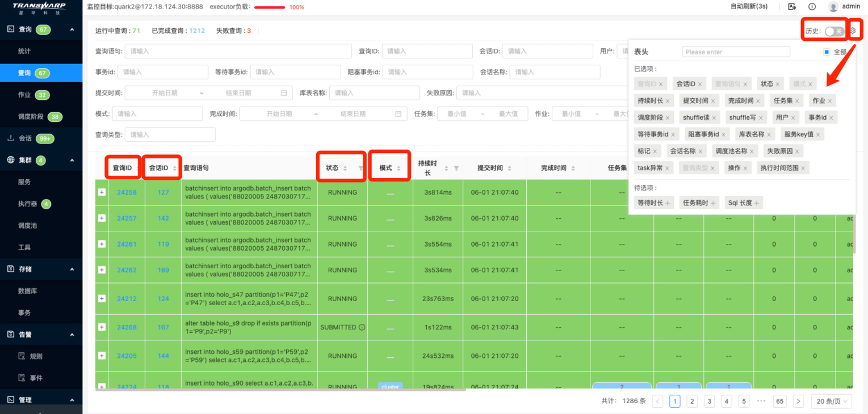868x414 pixels.
Task: Open the 20 条/页 page size dropdown
Action: pos(832,401)
